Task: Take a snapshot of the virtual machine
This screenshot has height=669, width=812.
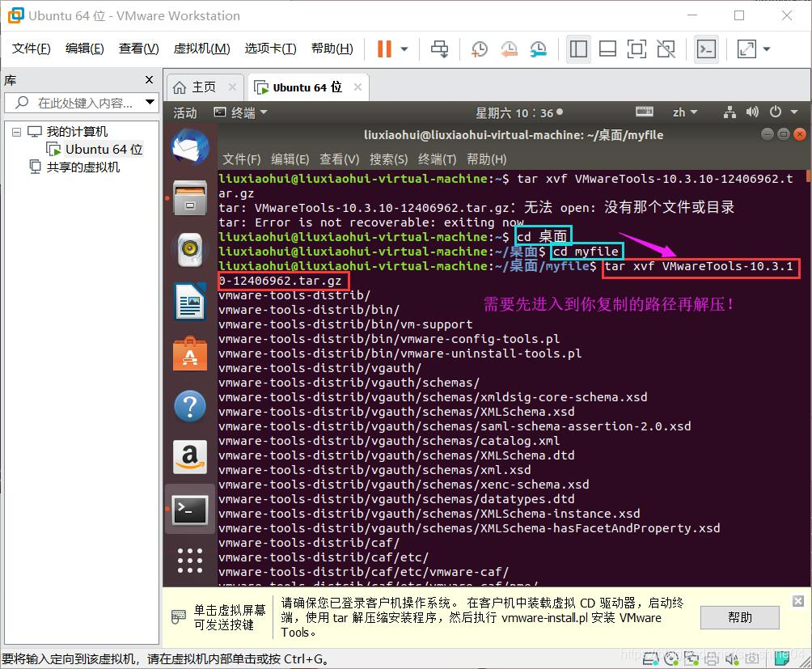Action: (480, 49)
